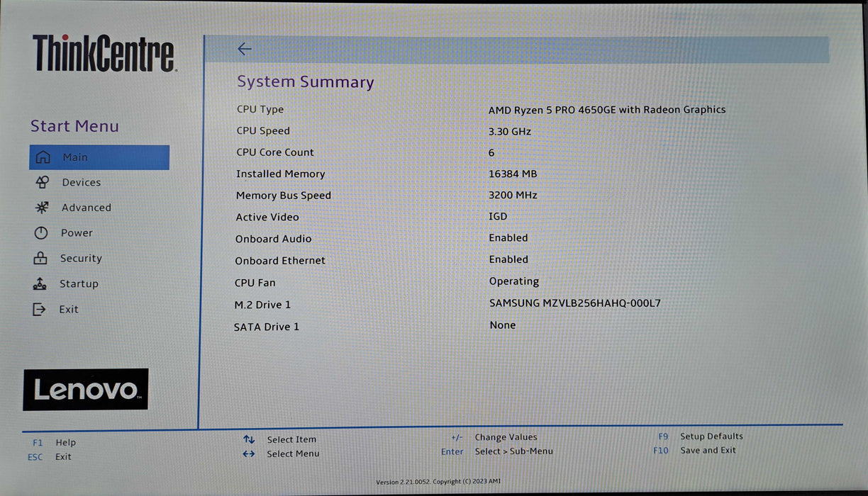Viewport: 868px width, 496px height.
Task: Click the Active Video label
Action: [x=267, y=218]
